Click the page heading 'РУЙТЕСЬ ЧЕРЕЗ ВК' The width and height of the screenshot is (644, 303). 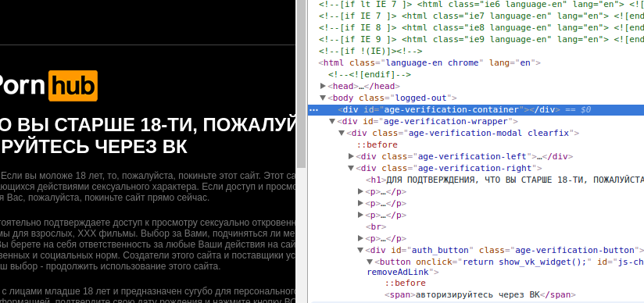point(94,147)
